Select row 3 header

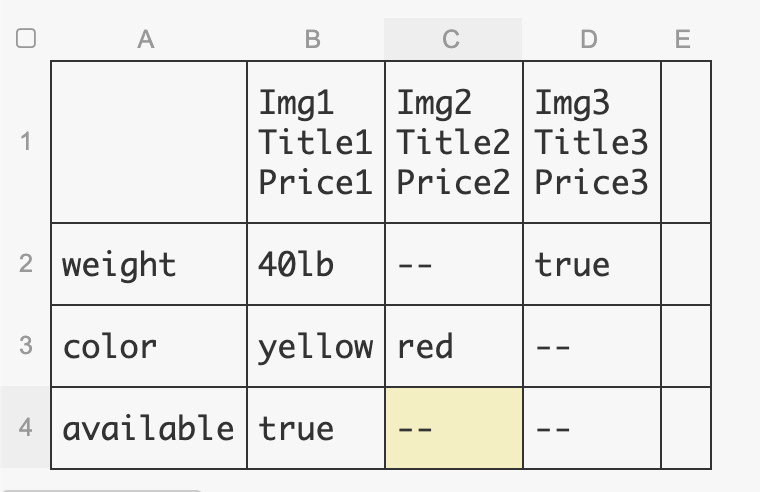pos(26,346)
